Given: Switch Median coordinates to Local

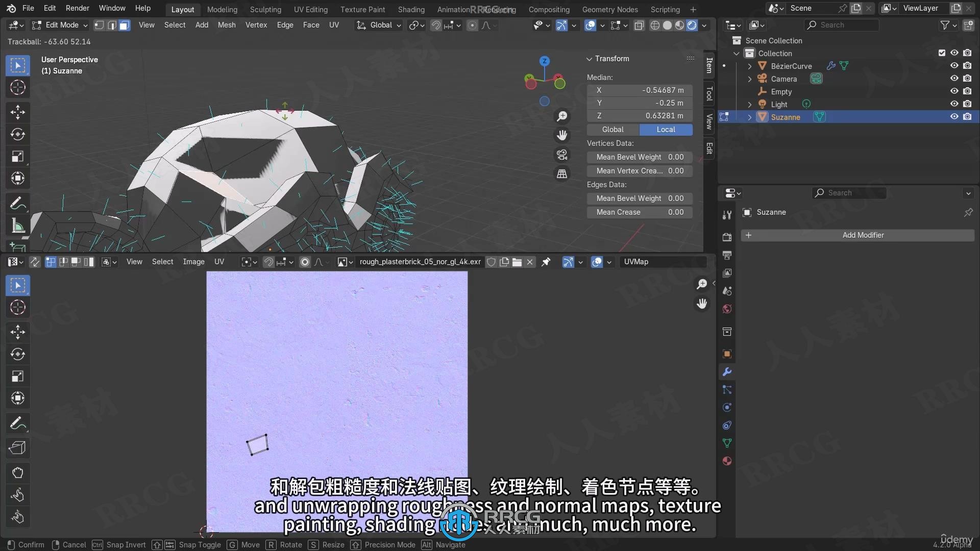Looking at the screenshot, I should [x=666, y=130].
